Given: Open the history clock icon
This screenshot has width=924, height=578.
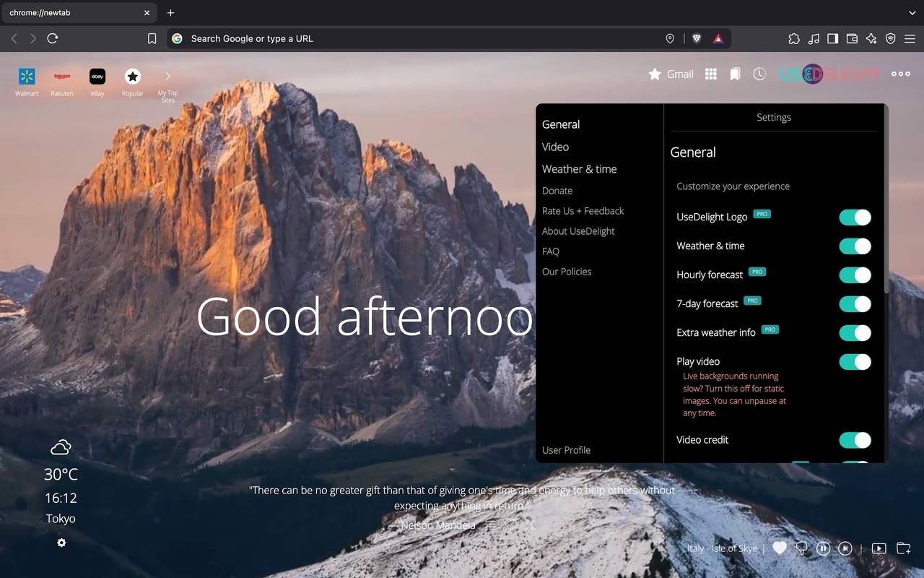Looking at the screenshot, I should pos(759,74).
